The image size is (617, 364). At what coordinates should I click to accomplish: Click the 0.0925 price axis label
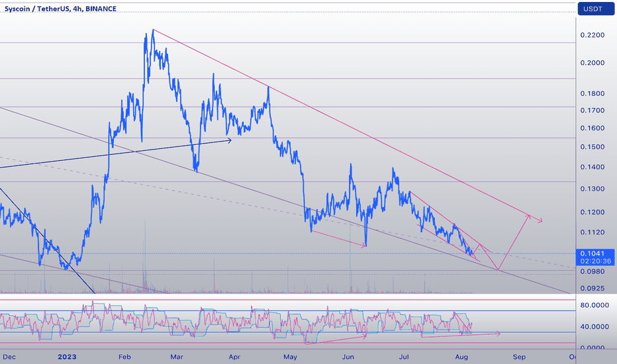click(593, 289)
